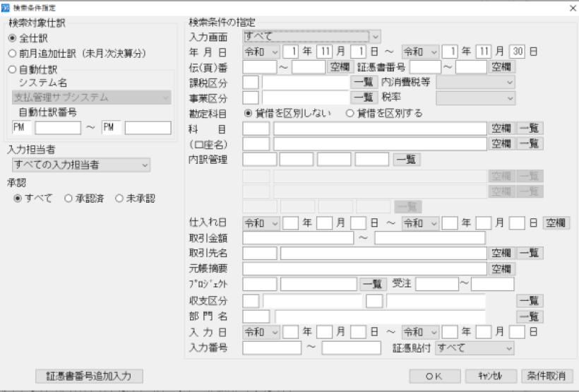
Task: Click the first 伝(頁)番 input field
Action: [260, 67]
